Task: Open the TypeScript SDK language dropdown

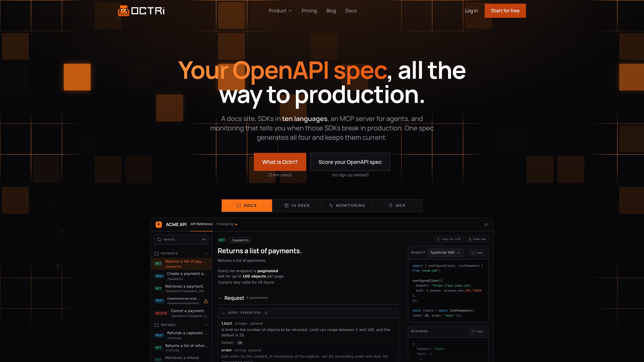Action: click(x=445, y=253)
